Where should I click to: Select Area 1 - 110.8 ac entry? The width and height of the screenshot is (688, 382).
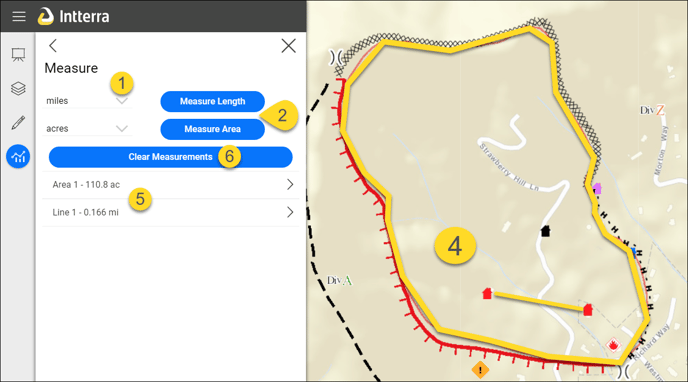point(171,185)
